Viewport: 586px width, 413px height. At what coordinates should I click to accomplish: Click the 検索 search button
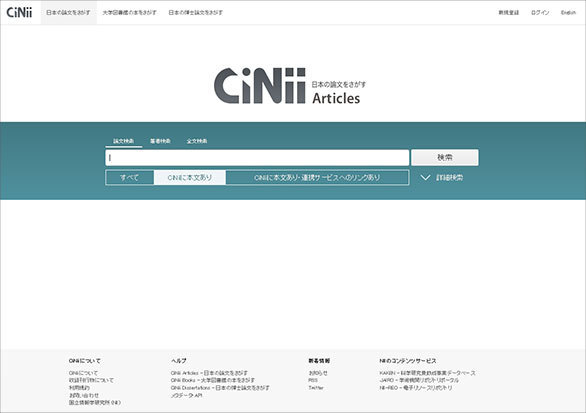[x=445, y=157]
